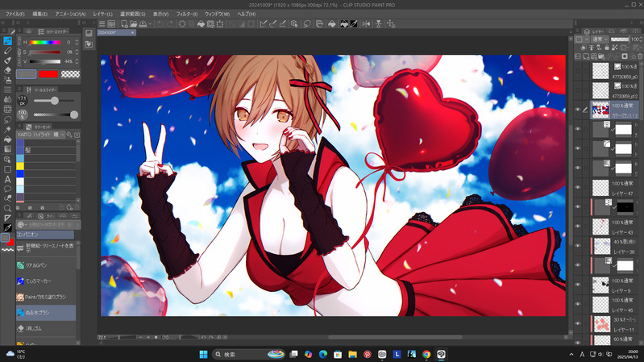
Task: Click the New document icon in command bar
Action: [124, 24]
